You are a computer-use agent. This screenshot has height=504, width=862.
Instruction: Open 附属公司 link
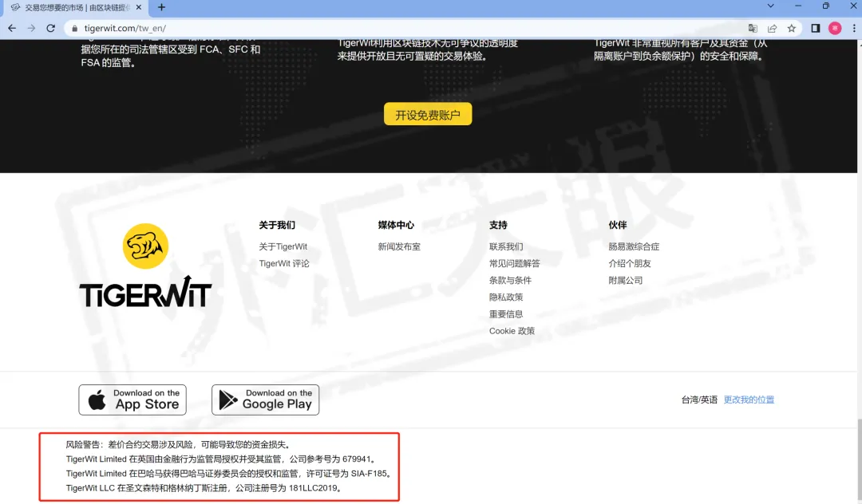pyautogui.click(x=625, y=280)
